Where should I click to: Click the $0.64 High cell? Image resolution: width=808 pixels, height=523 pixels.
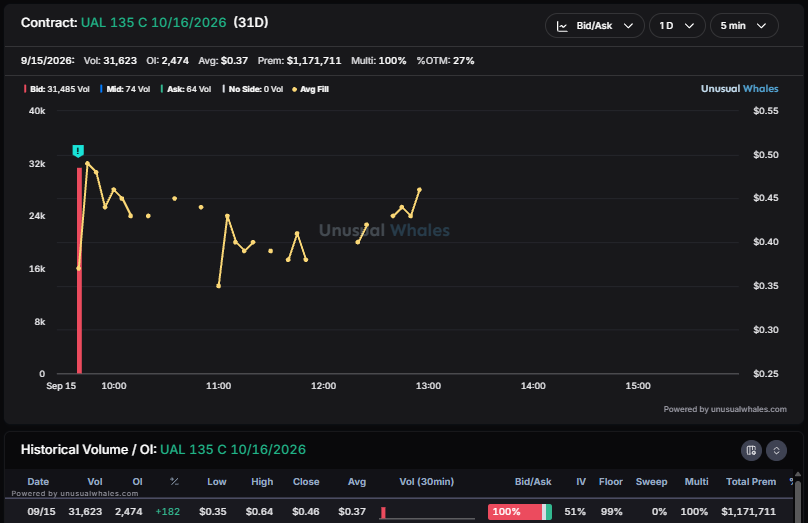tap(259, 512)
